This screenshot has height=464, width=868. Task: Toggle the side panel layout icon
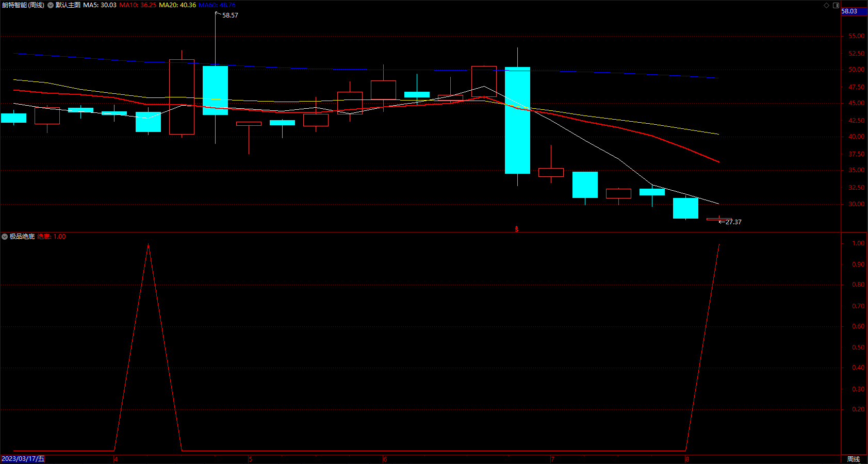tap(836, 5)
